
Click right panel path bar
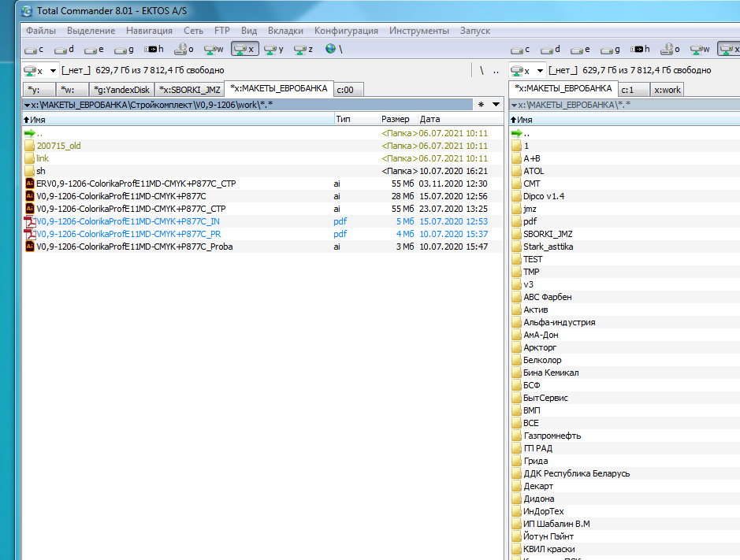(624, 105)
